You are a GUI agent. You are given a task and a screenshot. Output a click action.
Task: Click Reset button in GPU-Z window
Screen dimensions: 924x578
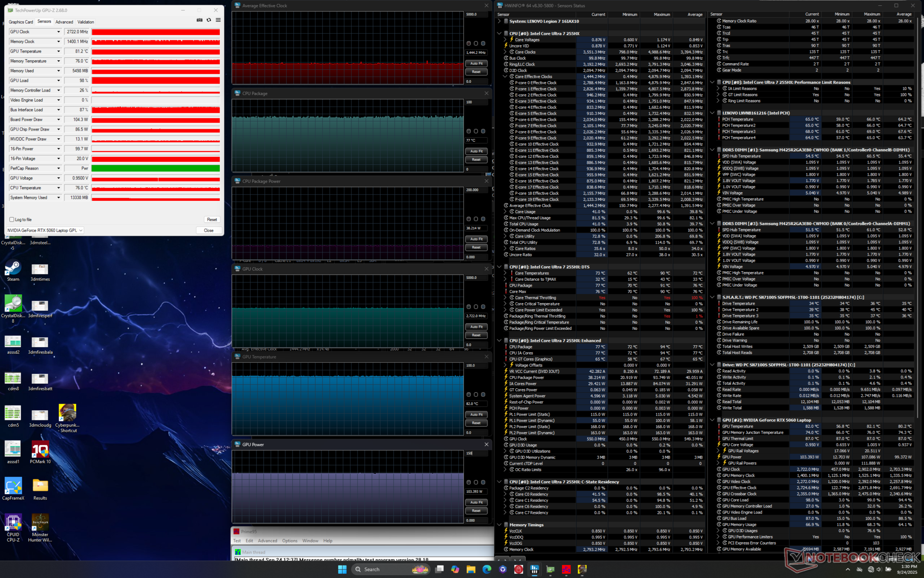tap(212, 220)
